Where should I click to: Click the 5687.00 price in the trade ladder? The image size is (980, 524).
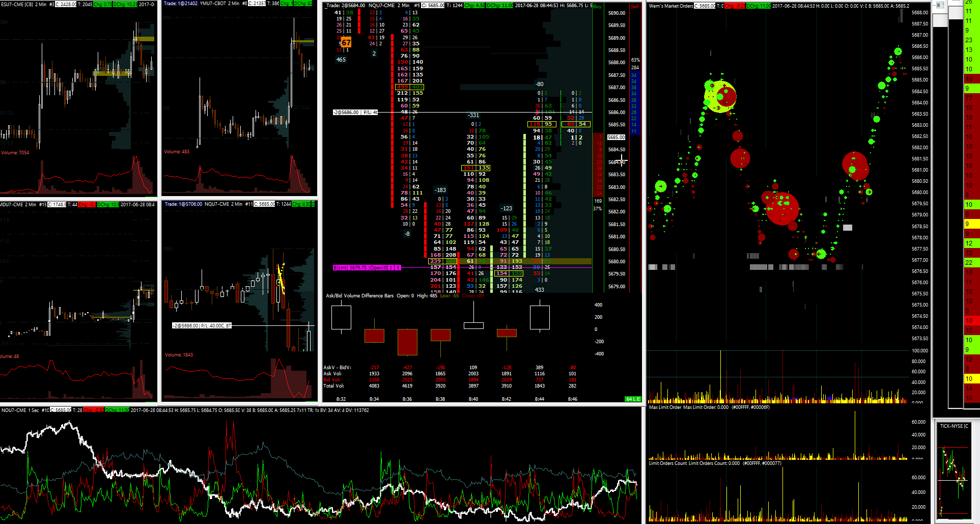(617, 88)
